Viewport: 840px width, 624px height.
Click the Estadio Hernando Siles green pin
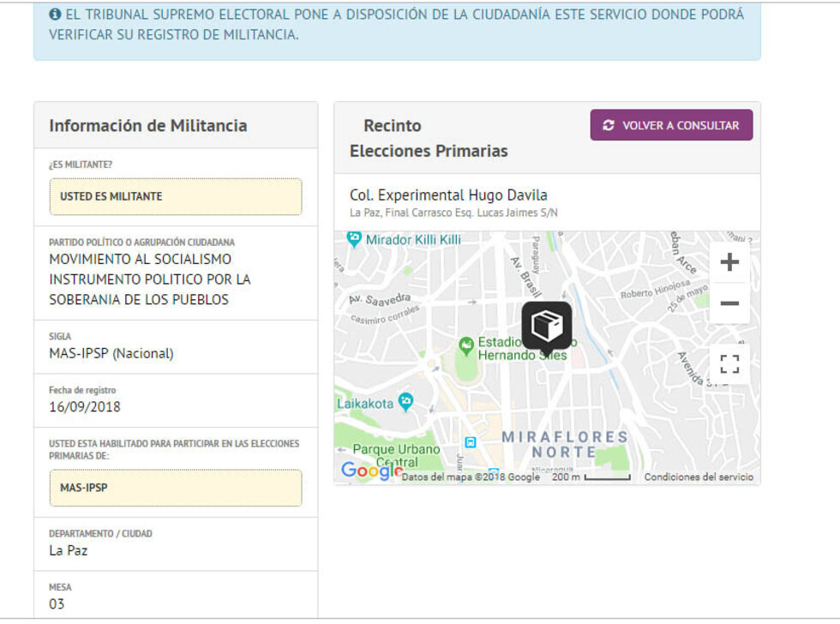pyautogui.click(x=466, y=346)
